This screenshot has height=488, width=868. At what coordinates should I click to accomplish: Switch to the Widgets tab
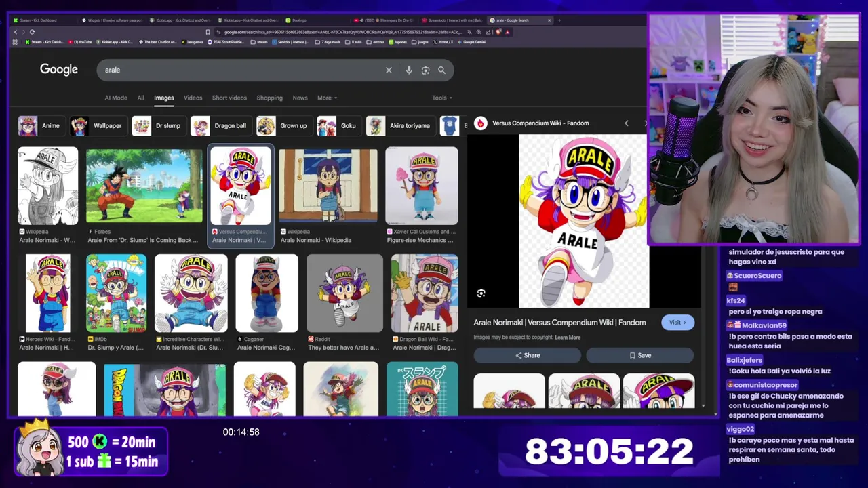point(112,20)
